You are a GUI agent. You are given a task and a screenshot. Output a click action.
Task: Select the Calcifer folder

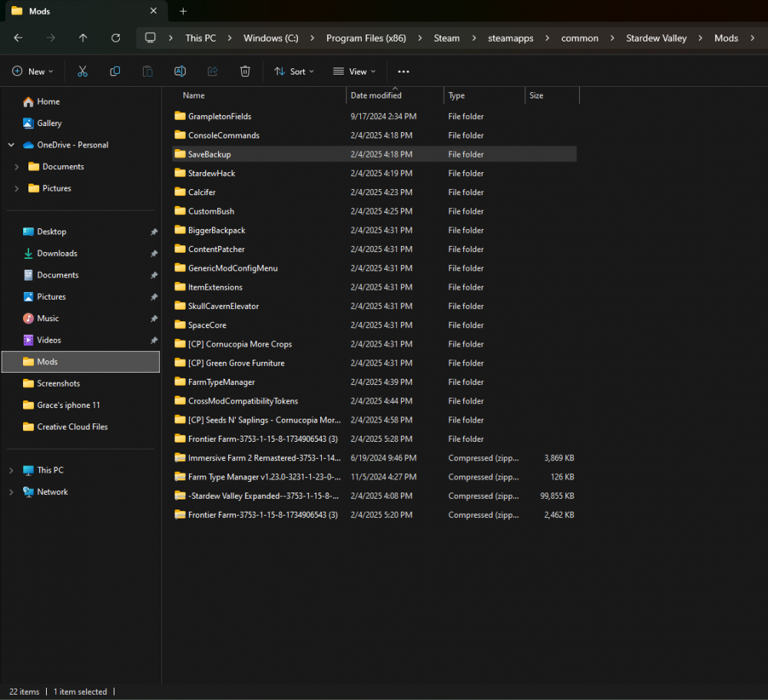click(375, 192)
